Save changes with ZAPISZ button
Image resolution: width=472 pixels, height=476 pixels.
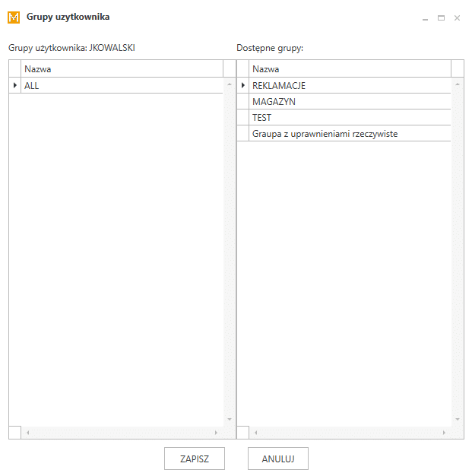195,459
